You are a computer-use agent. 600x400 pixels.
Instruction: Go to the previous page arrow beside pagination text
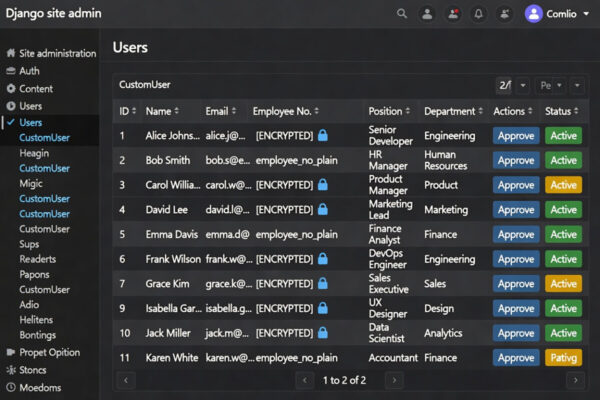click(305, 380)
